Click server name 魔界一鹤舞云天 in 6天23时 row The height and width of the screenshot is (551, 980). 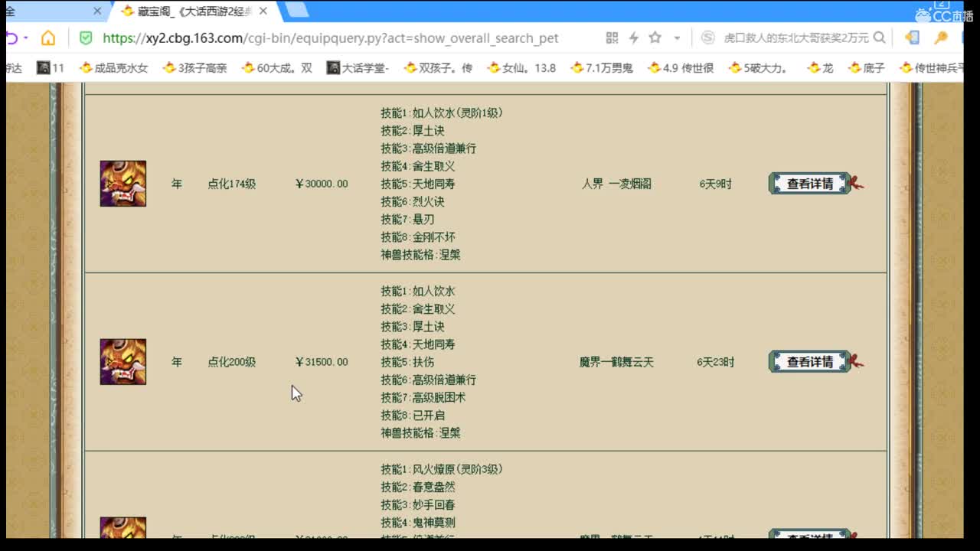pyautogui.click(x=616, y=362)
